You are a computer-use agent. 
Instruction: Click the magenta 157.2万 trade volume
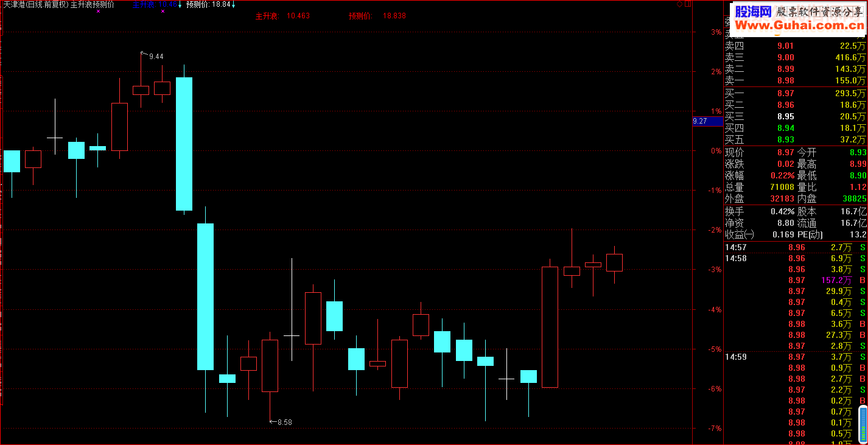pyautogui.click(x=836, y=280)
